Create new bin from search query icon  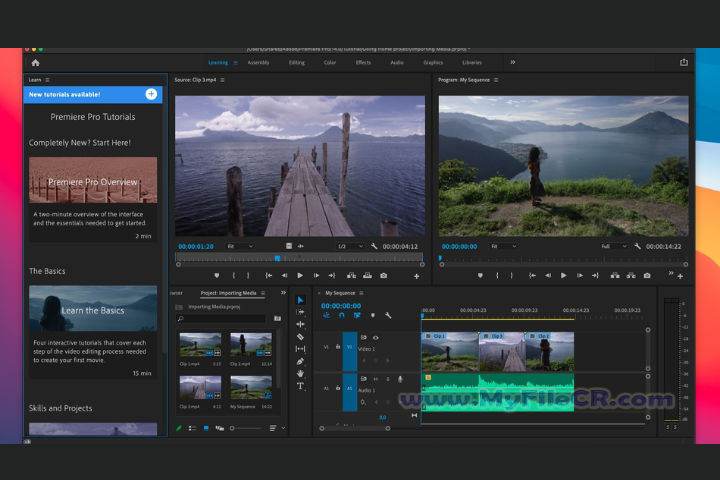tap(277, 318)
